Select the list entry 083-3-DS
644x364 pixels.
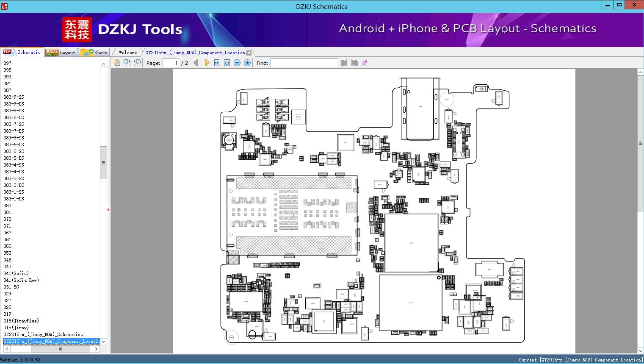coord(14,185)
